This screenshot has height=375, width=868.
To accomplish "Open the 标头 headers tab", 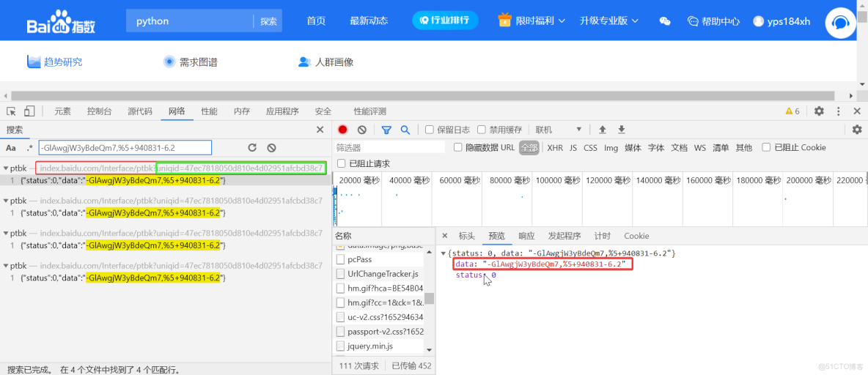I will point(467,236).
